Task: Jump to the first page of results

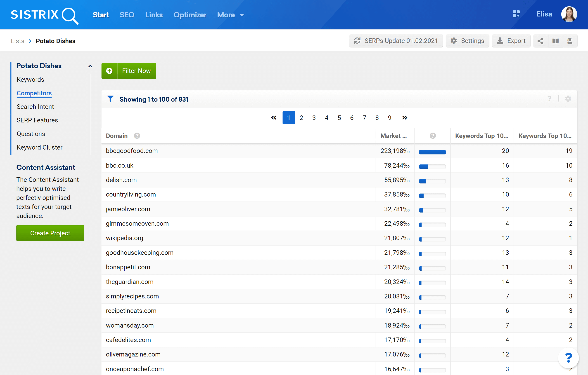Action: pyautogui.click(x=273, y=118)
